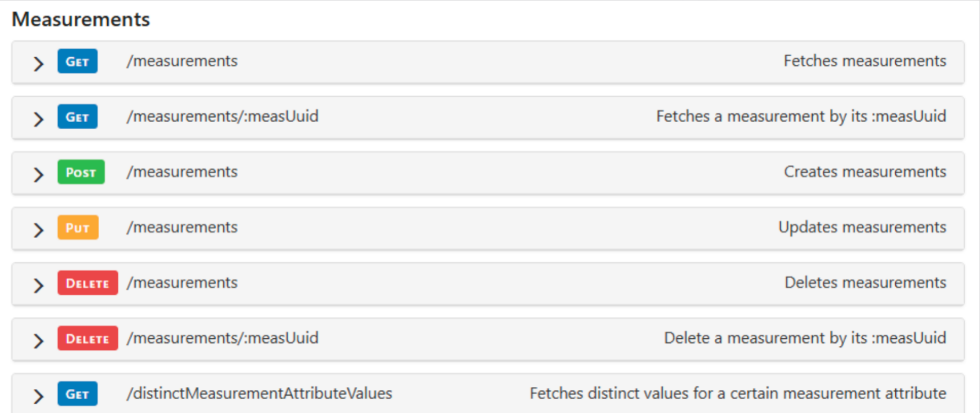Image resolution: width=980 pixels, height=413 pixels.
Task: Select the 'Fetches measurements' description
Action: pos(865,60)
